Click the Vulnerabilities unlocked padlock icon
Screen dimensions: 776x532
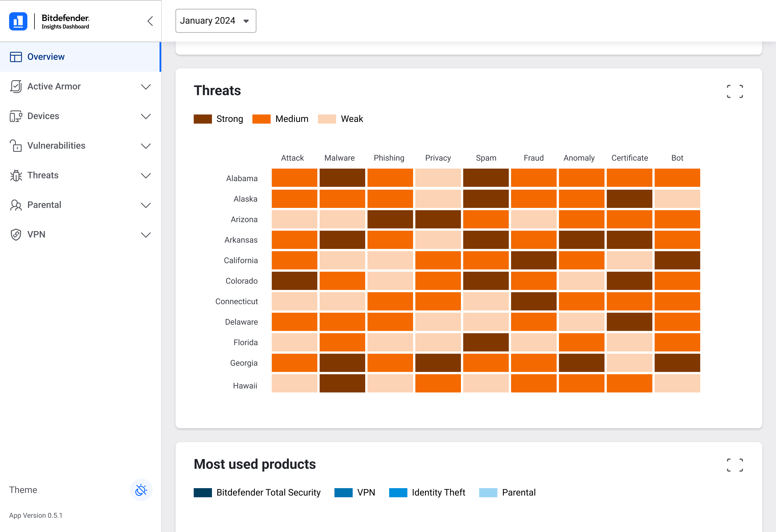pos(16,145)
